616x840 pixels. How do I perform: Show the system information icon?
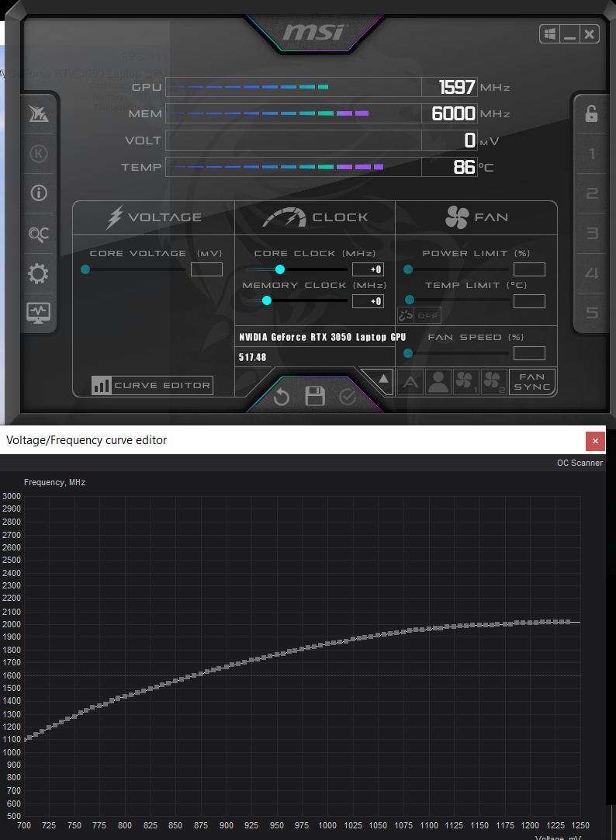click(38, 193)
